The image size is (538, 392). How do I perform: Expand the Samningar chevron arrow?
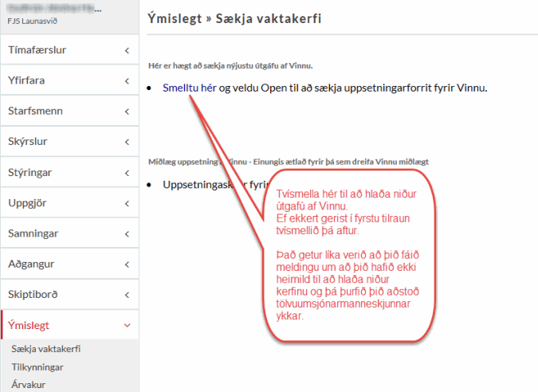coord(127,234)
